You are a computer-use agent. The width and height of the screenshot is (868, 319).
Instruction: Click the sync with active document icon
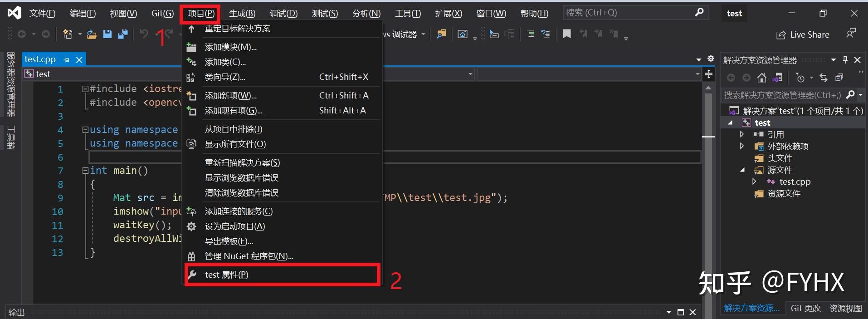pyautogui.click(x=824, y=78)
